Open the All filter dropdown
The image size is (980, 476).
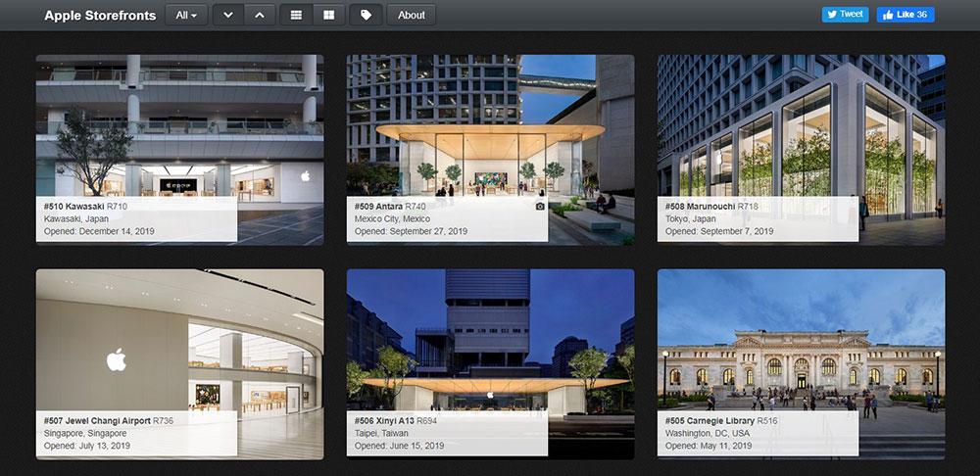coord(186,15)
